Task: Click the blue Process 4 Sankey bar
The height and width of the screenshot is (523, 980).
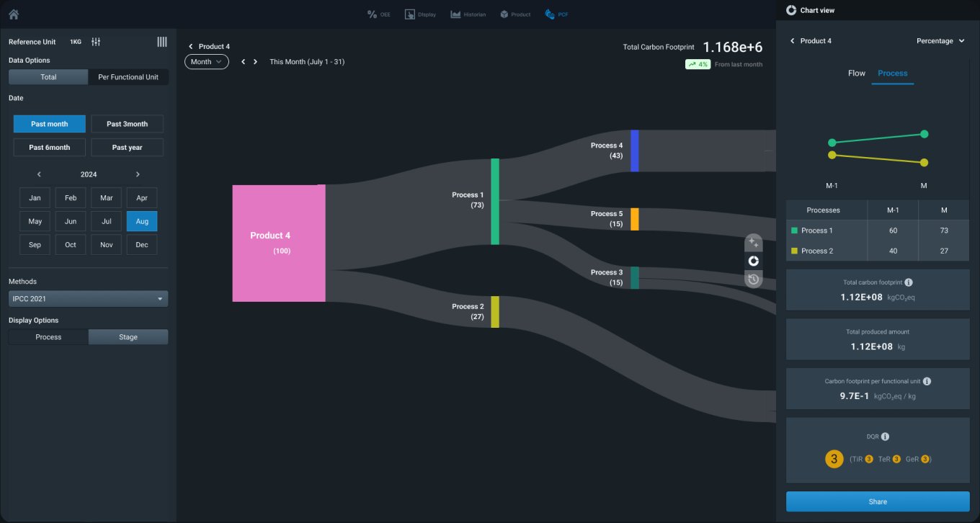Action: tap(635, 151)
